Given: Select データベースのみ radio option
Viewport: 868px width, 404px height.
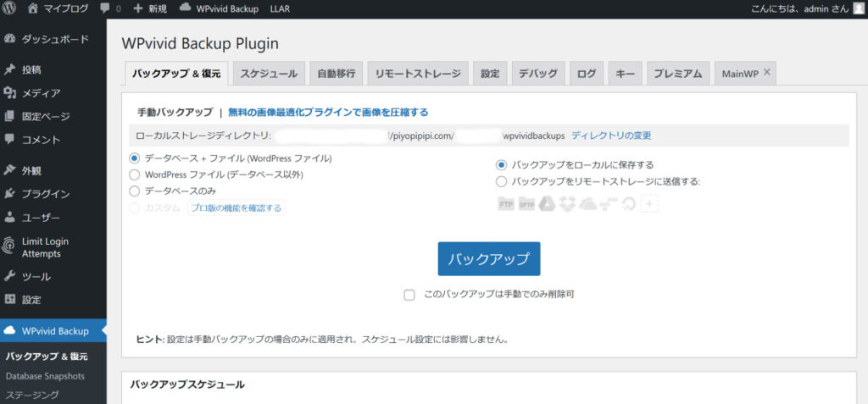Looking at the screenshot, I should pyautogui.click(x=134, y=191).
